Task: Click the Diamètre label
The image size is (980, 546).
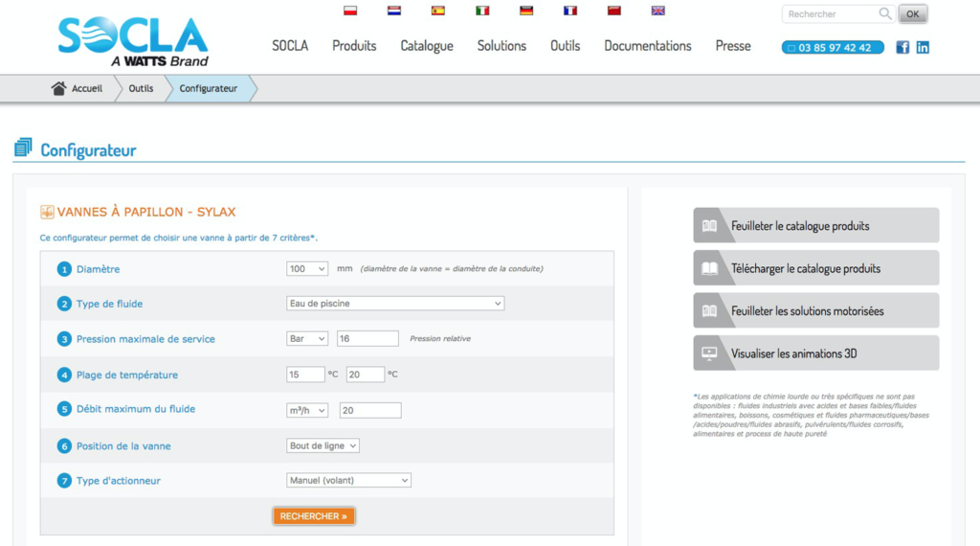Action: [x=99, y=269]
